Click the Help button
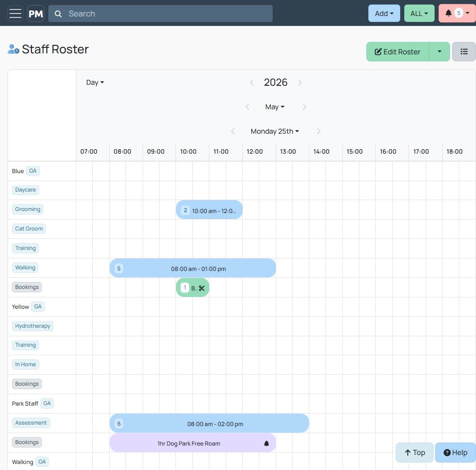Viewport: 476px width, 470px height. 456,453
